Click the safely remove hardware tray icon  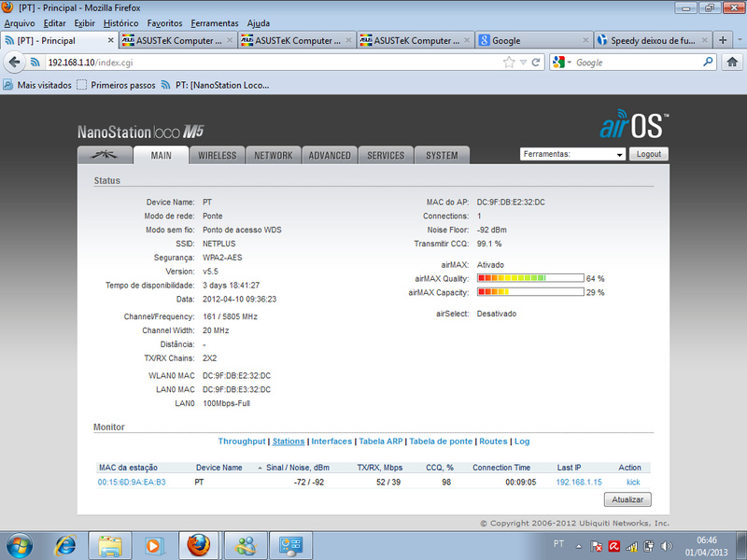(649, 546)
